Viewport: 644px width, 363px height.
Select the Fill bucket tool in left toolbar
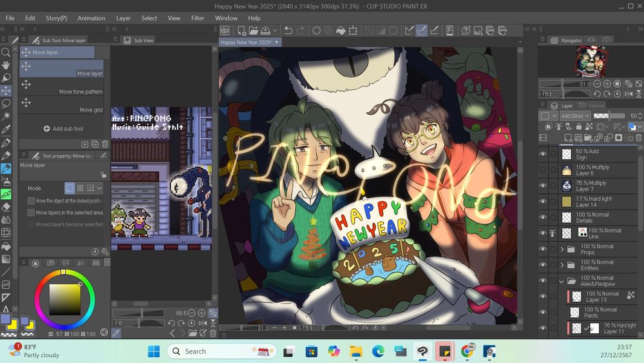tap(6, 246)
